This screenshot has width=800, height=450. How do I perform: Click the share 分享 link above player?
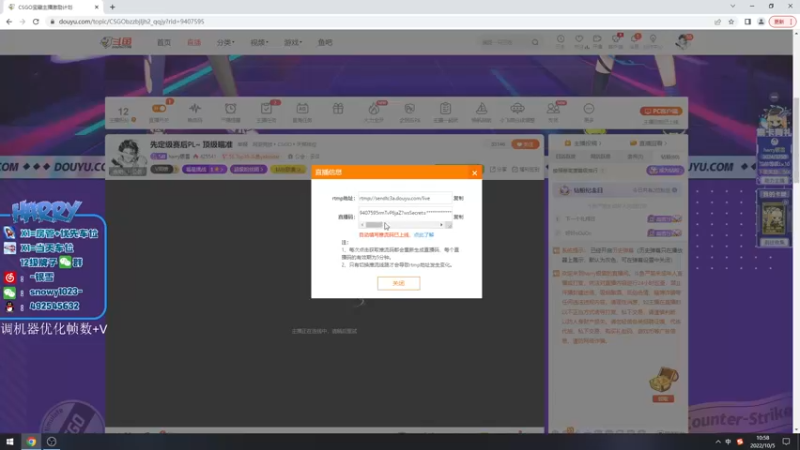point(498,169)
